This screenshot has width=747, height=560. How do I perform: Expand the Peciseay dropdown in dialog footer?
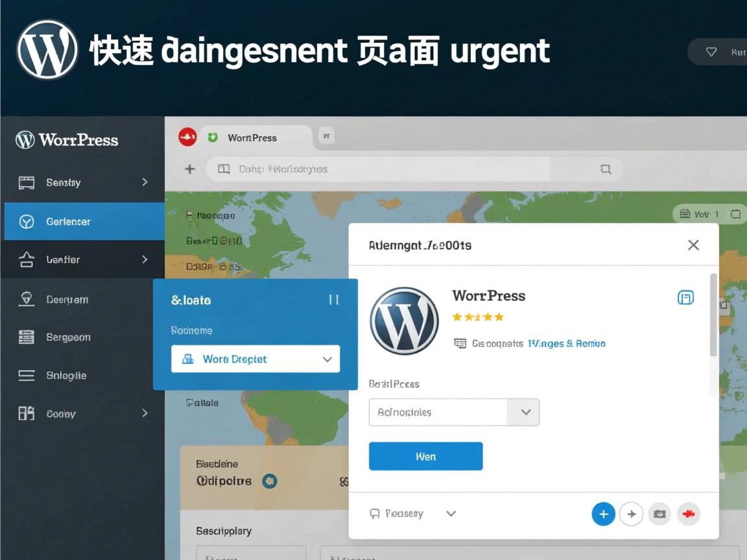(451, 513)
